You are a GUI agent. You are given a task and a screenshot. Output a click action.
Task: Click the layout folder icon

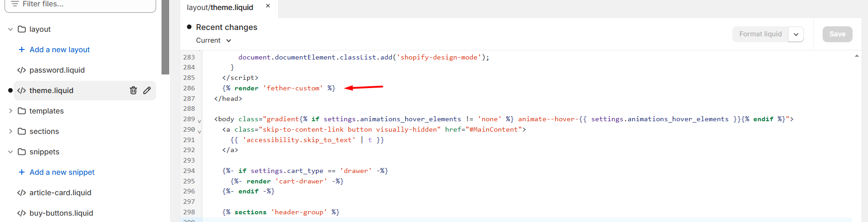point(22,29)
